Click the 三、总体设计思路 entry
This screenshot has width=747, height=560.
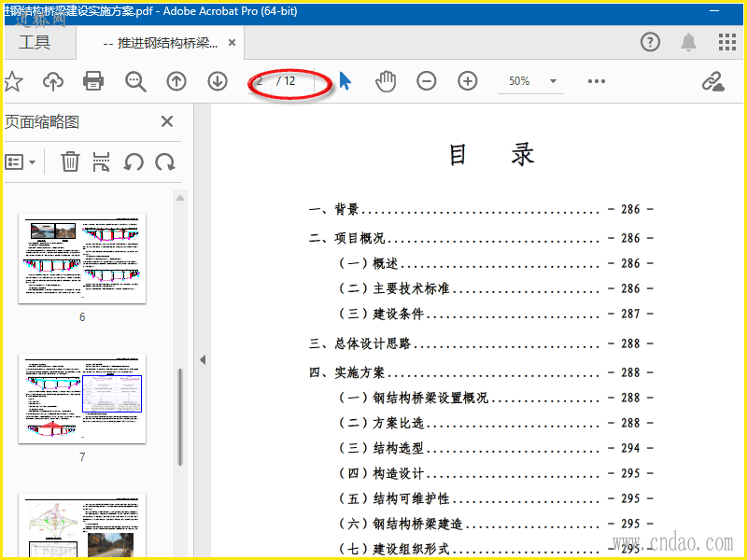tap(481, 343)
